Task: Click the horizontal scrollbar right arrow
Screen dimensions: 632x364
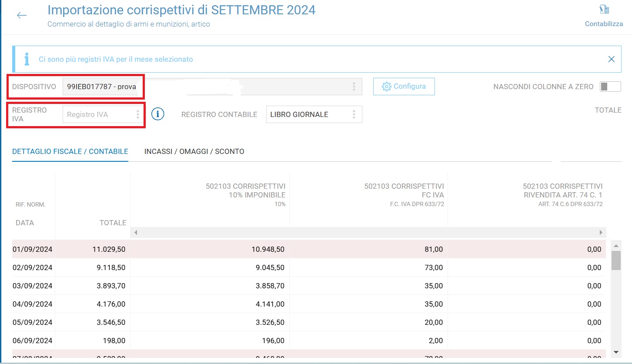Action: click(x=601, y=233)
